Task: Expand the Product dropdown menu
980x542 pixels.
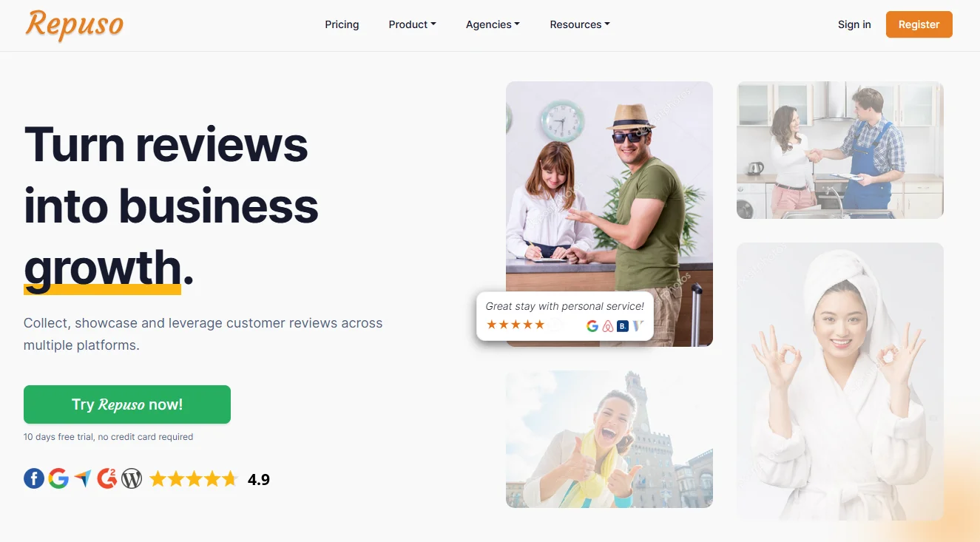Action: pyautogui.click(x=412, y=24)
